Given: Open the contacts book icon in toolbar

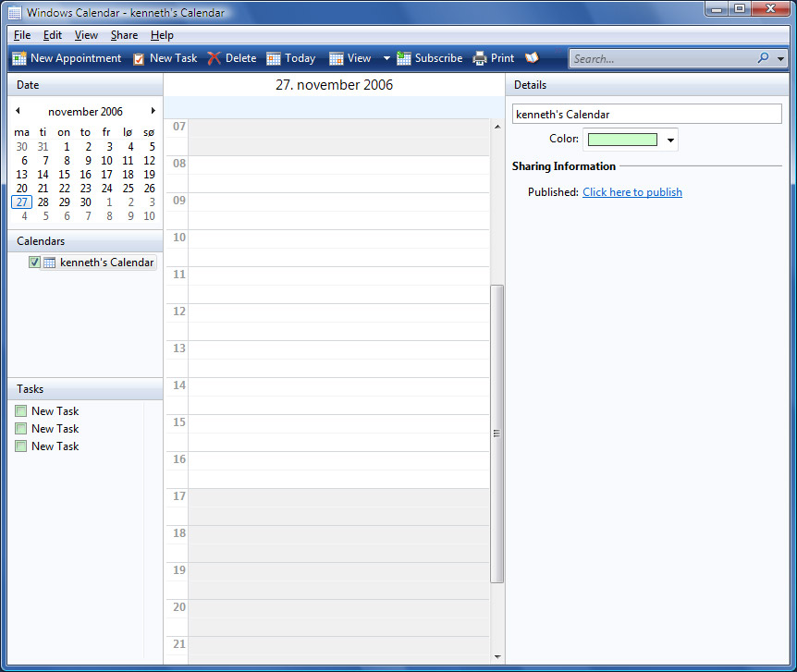Looking at the screenshot, I should (532, 58).
